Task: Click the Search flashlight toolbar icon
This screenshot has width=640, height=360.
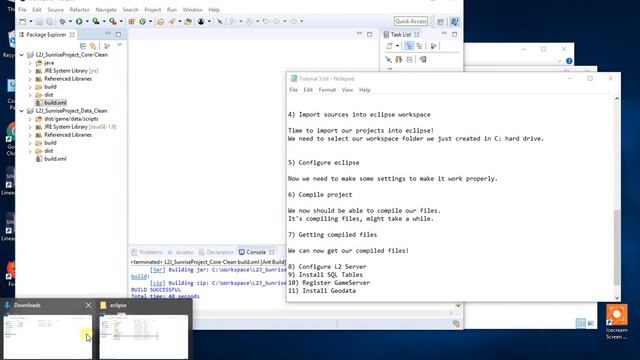Action: pyautogui.click(x=172, y=21)
